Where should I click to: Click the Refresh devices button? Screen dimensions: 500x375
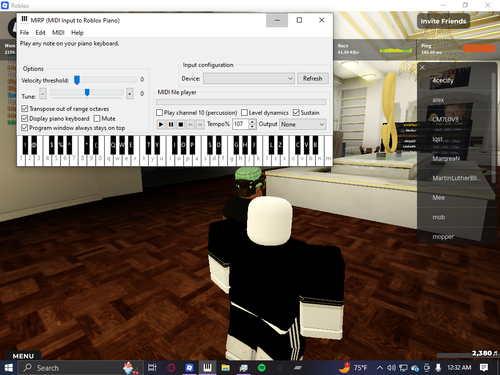point(312,79)
